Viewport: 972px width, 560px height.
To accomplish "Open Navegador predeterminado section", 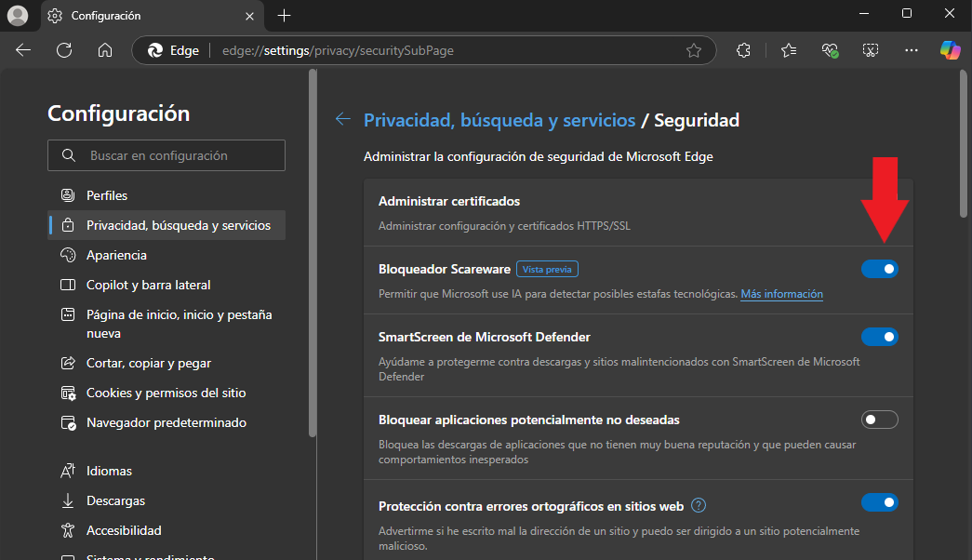I will coord(166,422).
